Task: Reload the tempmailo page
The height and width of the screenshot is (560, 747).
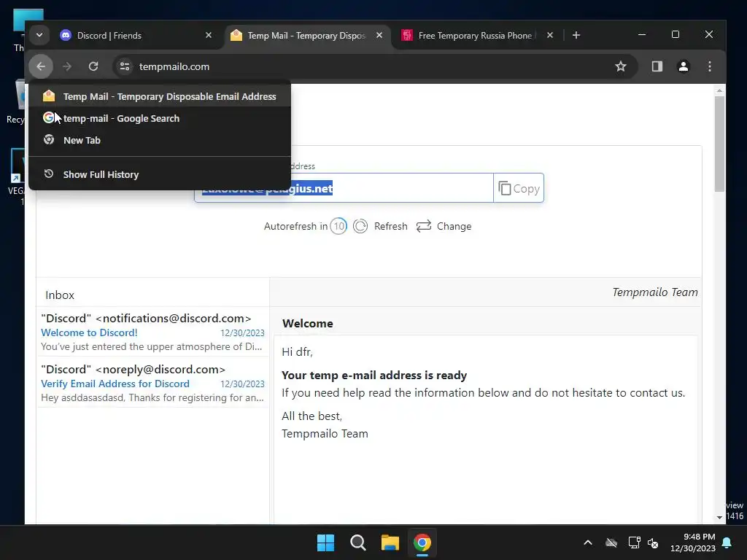Action: (x=93, y=66)
